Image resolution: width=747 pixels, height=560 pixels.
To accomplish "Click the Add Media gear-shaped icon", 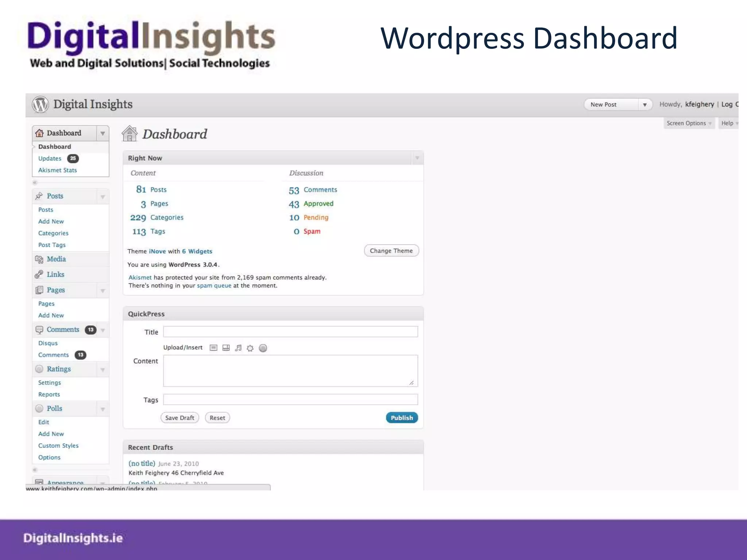I will (x=250, y=348).
